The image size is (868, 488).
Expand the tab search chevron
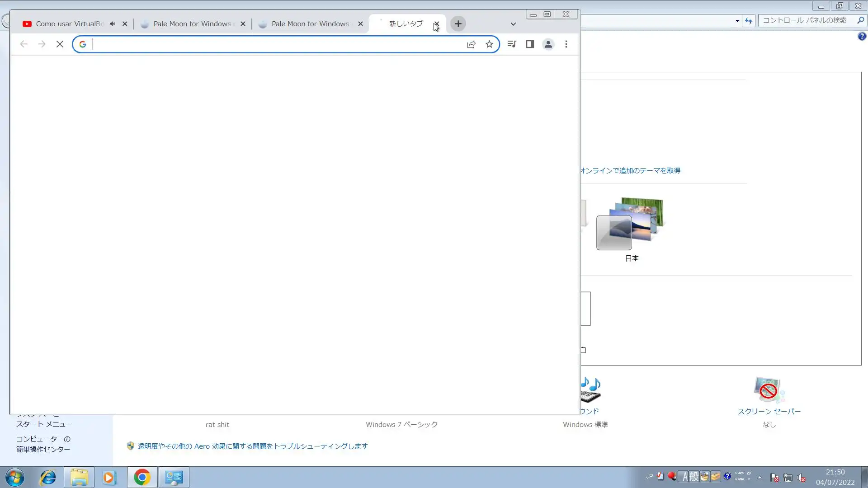(x=513, y=24)
